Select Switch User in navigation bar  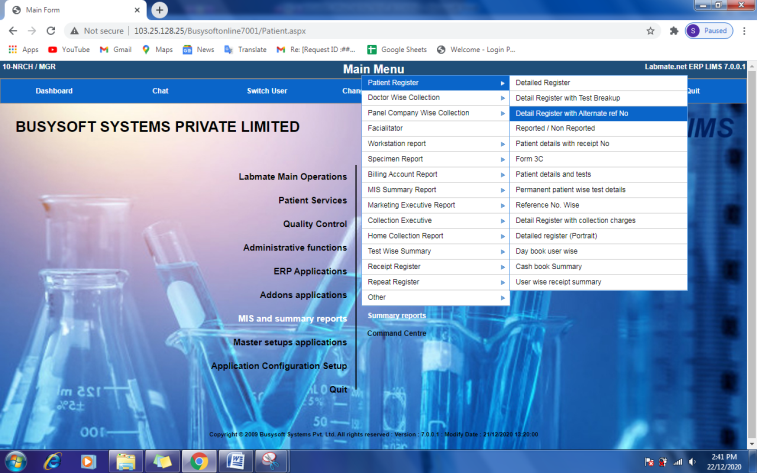[x=267, y=91]
